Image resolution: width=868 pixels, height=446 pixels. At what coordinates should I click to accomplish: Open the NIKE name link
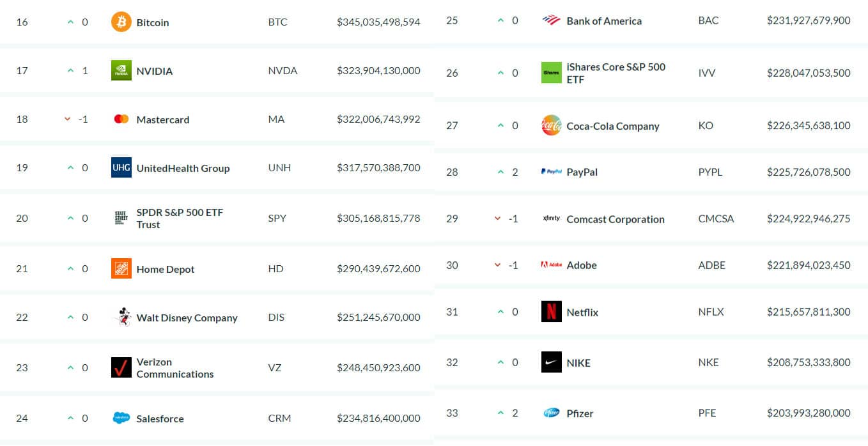tap(578, 363)
